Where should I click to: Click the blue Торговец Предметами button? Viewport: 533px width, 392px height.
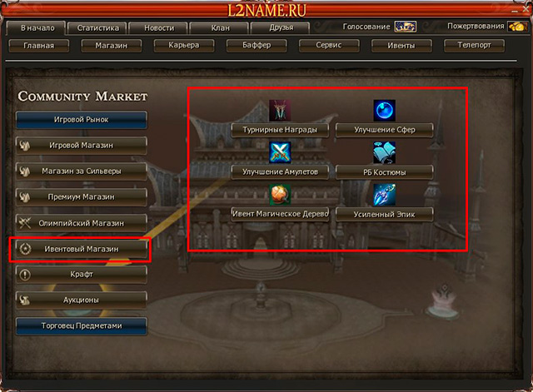pyautogui.click(x=82, y=325)
